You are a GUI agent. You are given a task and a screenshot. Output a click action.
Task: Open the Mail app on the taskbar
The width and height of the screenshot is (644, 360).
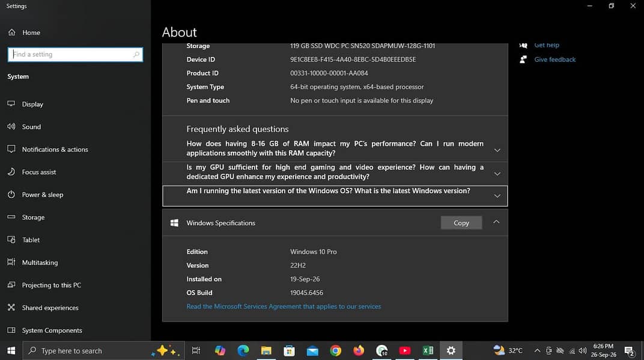tap(312, 350)
